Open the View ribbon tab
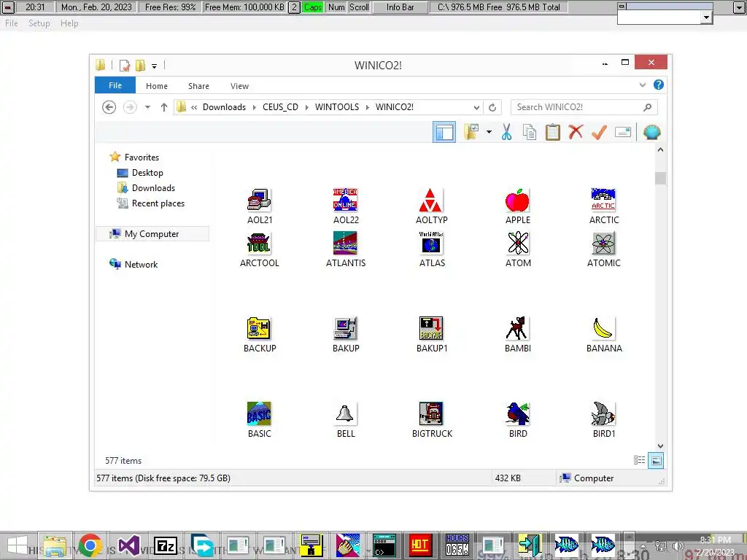 (x=239, y=86)
